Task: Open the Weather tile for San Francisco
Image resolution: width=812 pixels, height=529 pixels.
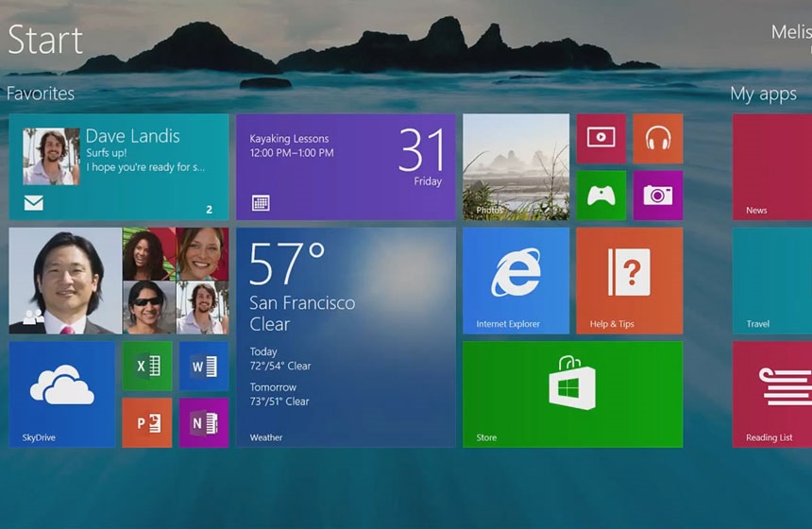Action: pos(346,337)
